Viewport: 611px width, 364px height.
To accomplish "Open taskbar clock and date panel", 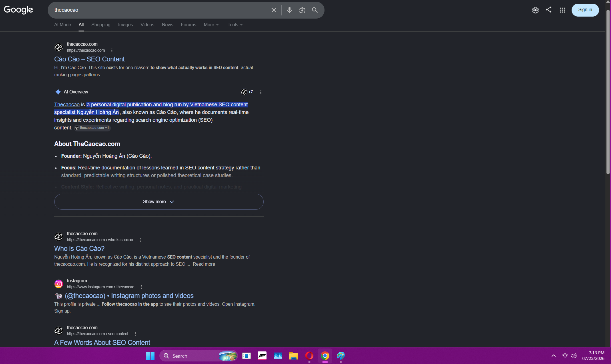I will 593,356.
